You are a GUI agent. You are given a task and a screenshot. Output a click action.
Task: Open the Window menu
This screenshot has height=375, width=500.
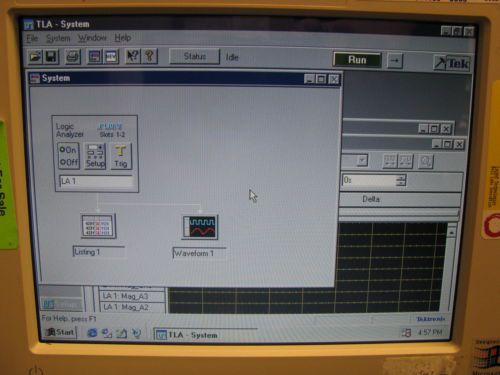[92, 38]
